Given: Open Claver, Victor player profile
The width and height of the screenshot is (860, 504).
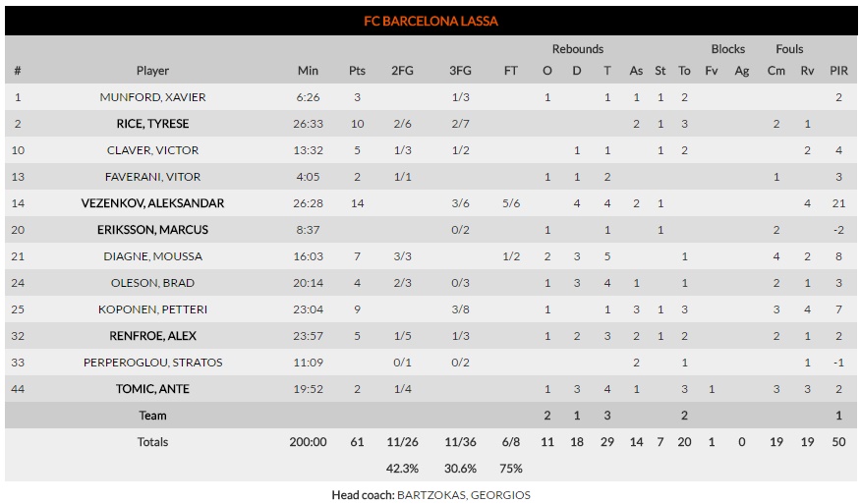Looking at the screenshot, I should (x=152, y=150).
